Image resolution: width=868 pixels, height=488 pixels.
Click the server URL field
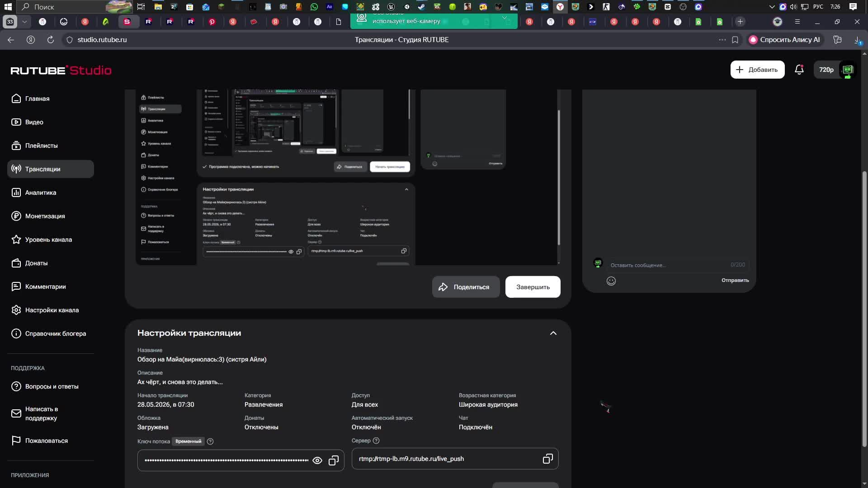pos(455,459)
